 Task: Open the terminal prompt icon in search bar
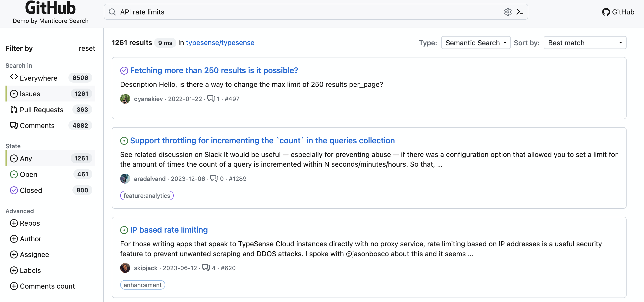520,12
